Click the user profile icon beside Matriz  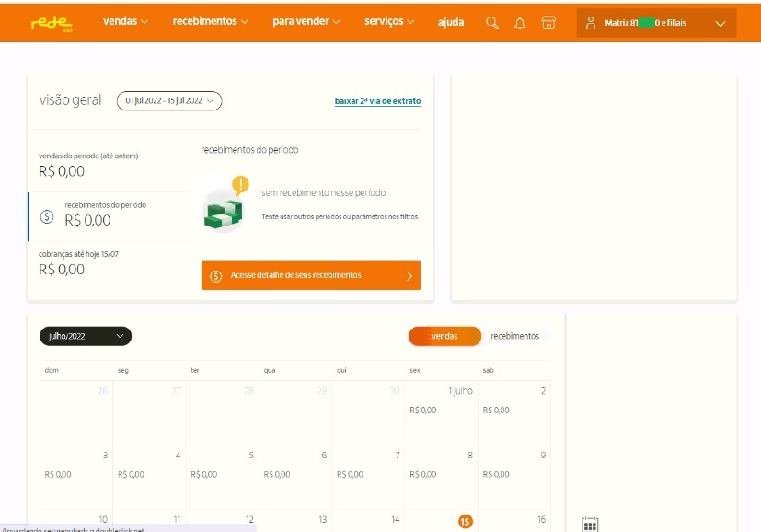(591, 23)
